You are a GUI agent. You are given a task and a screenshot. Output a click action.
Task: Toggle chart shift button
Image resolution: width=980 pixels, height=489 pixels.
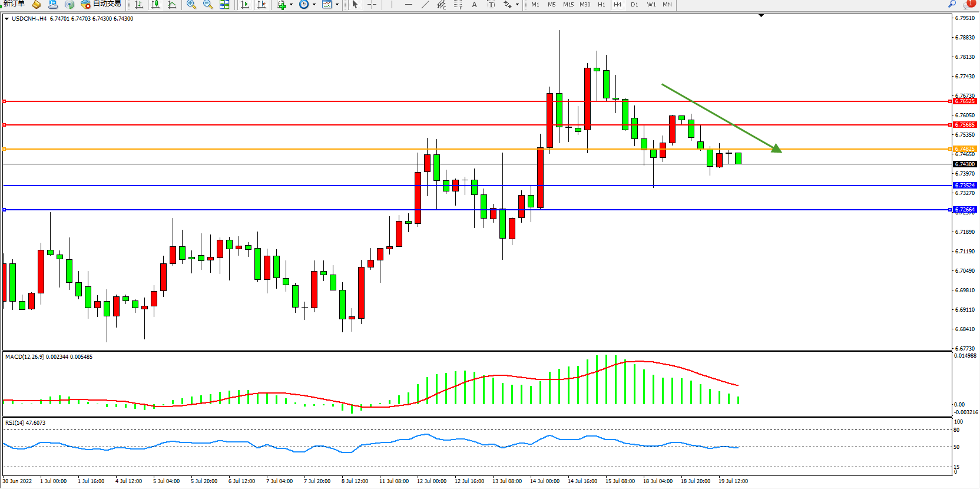261,4
